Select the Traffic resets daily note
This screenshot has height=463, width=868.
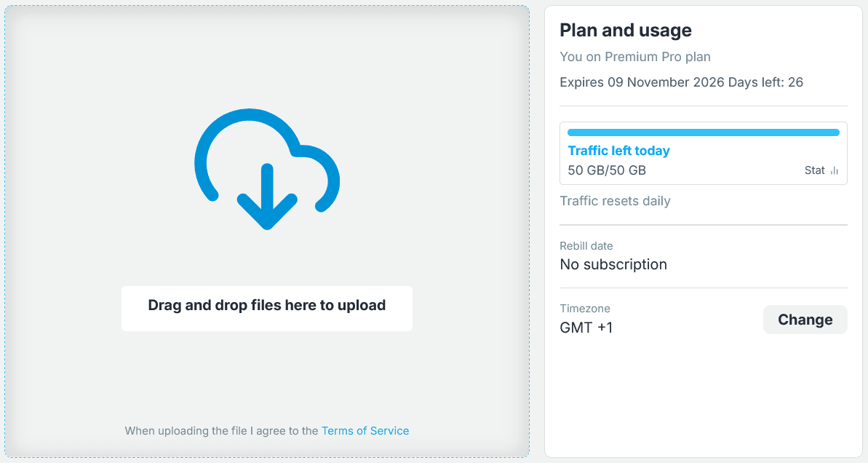[x=615, y=201]
